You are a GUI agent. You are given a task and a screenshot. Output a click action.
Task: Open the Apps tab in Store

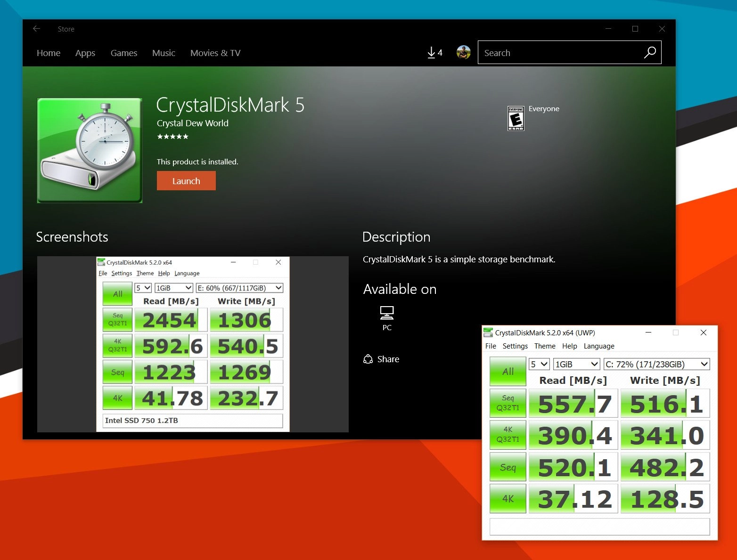pos(85,53)
